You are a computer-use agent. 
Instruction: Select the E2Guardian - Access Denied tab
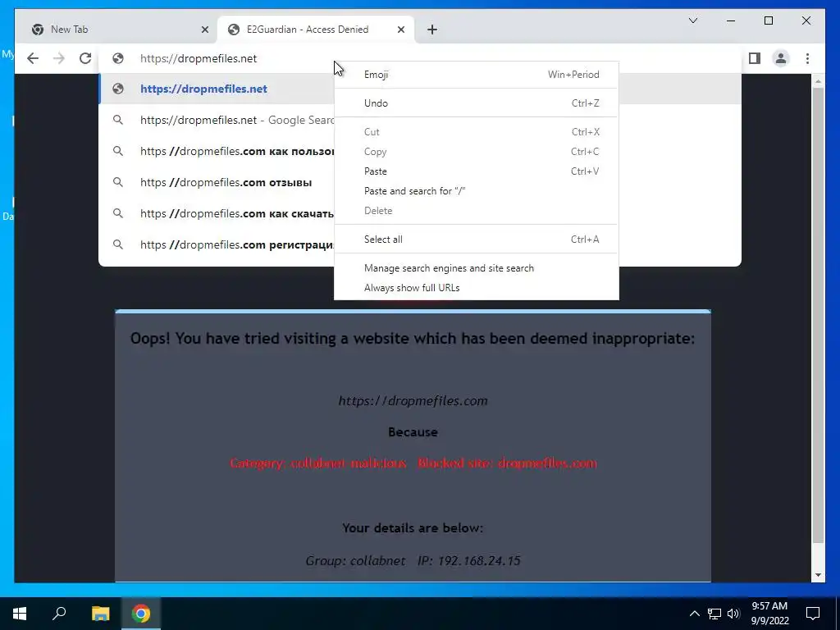316,30
